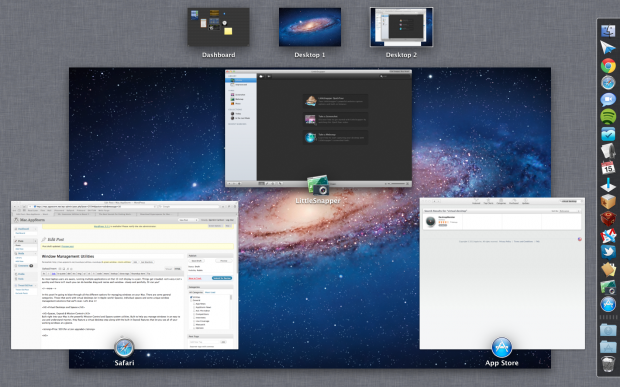Select the highlighted Library item in LittleSnapper sidebar
This screenshot has height=387, width=620.
click(241, 80)
